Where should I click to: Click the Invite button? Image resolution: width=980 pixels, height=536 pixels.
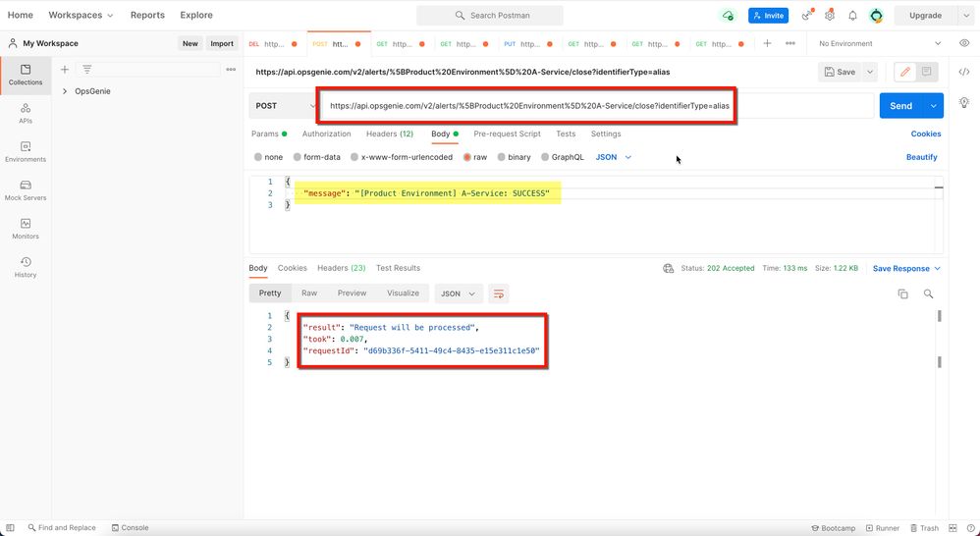pos(768,16)
